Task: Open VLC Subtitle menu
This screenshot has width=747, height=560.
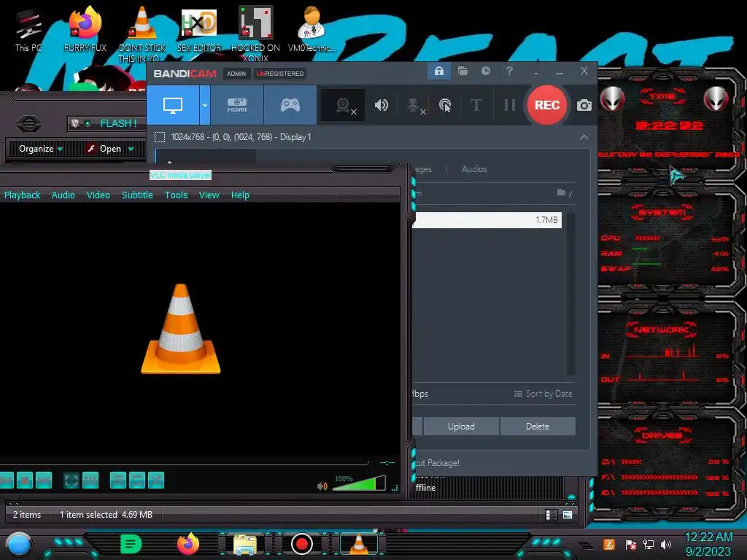Action: [137, 195]
